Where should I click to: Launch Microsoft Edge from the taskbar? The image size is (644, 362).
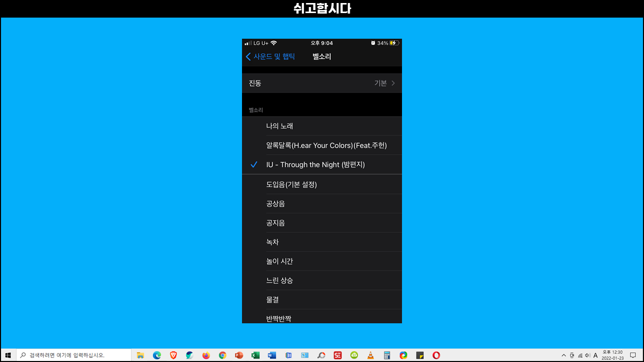coord(157,355)
